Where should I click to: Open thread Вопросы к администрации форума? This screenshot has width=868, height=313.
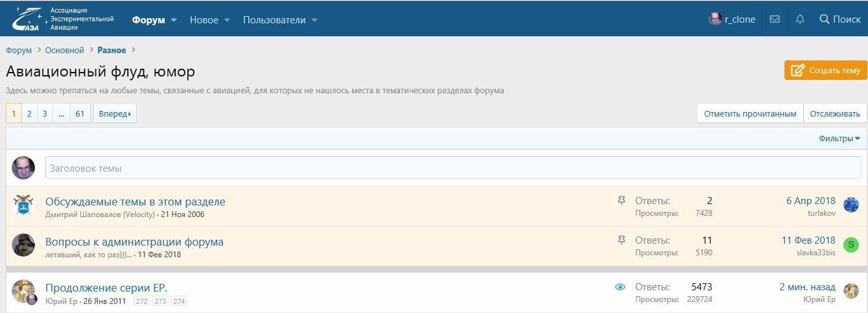pos(134,242)
